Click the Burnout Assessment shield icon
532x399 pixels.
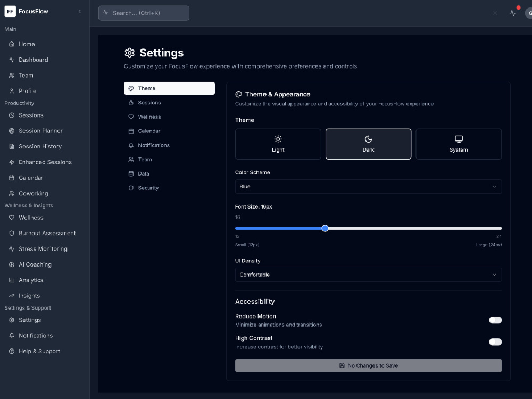click(x=12, y=233)
